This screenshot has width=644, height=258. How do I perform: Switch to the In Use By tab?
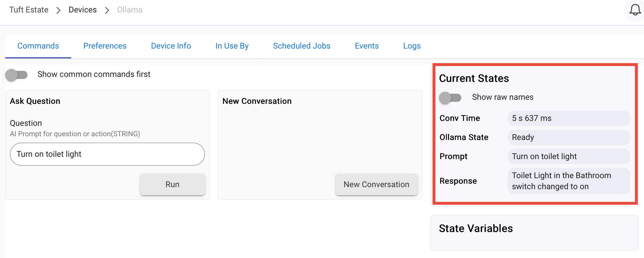232,46
